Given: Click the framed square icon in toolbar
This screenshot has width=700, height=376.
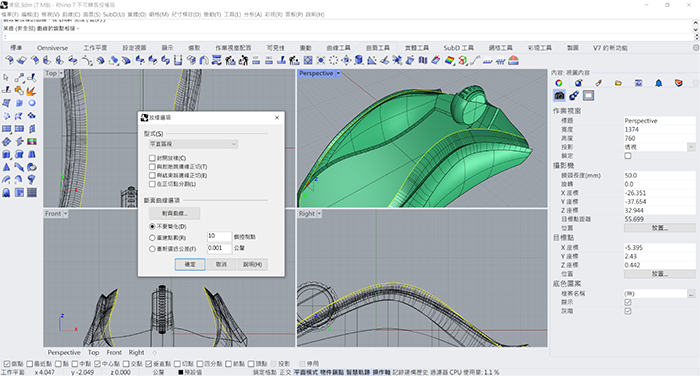Looking at the screenshot, I should pos(308,60).
